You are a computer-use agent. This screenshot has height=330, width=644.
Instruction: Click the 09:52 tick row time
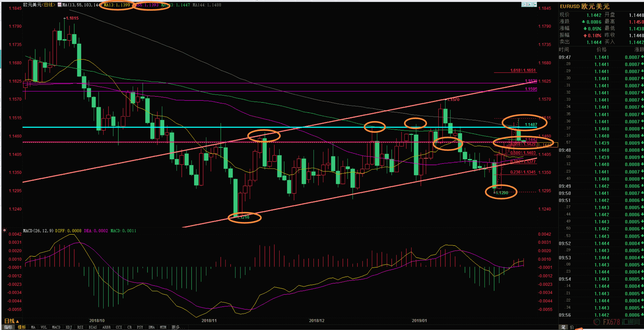tap(565, 243)
